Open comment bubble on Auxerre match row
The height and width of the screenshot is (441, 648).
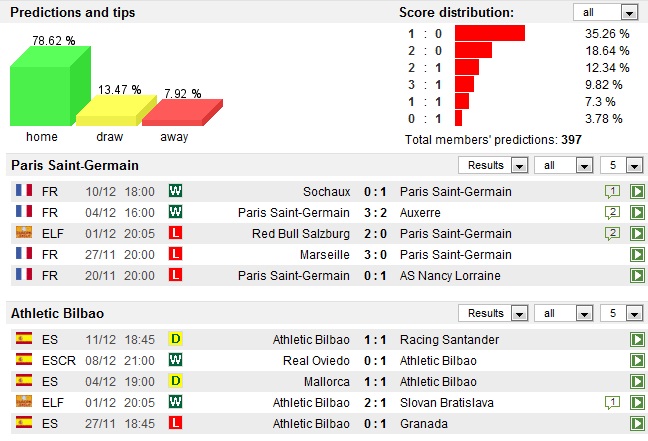pos(612,213)
